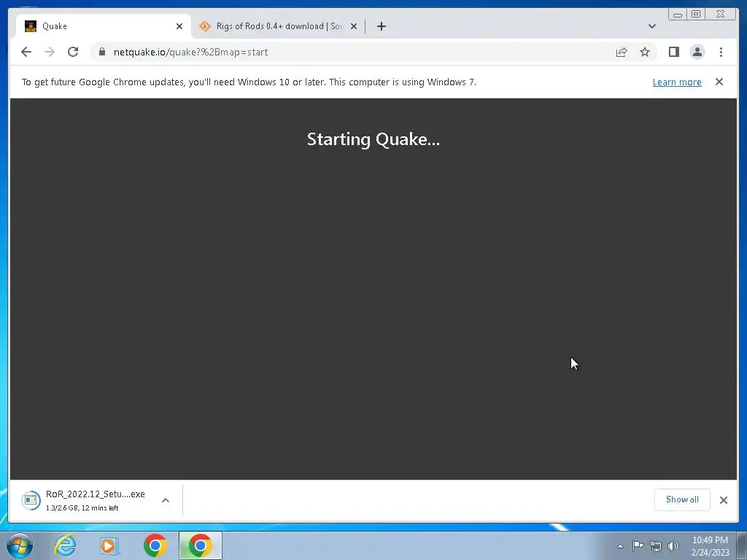Open the Windows Start menu
Image resolution: width=747 pixels, height=560 pixels.
[x=20, y=545]
